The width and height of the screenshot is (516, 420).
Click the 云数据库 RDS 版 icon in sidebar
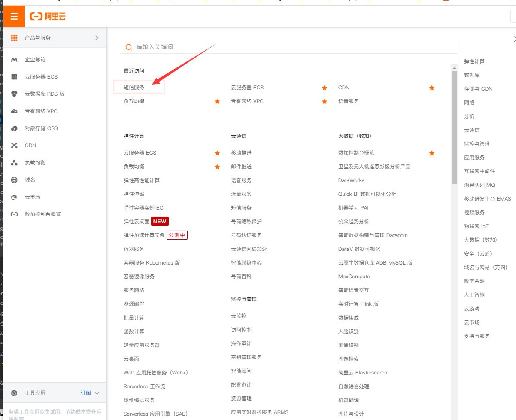pos(14,94)
